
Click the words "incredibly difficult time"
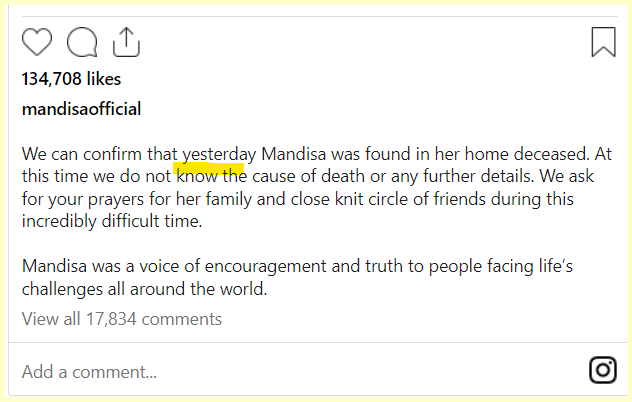click(x=112, y=221)
